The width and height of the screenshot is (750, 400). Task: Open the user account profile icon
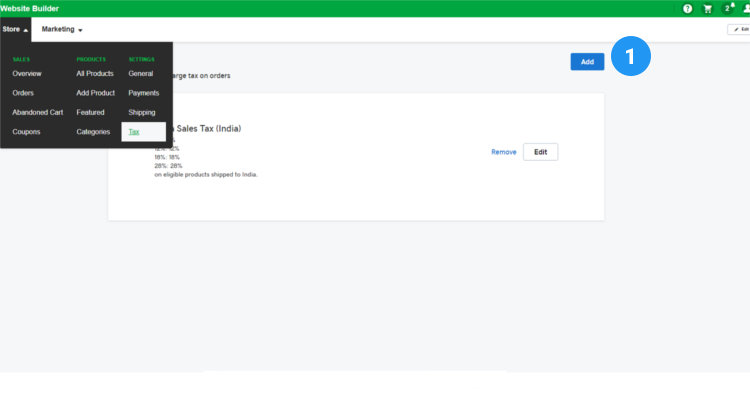click(x=746, y=9)
